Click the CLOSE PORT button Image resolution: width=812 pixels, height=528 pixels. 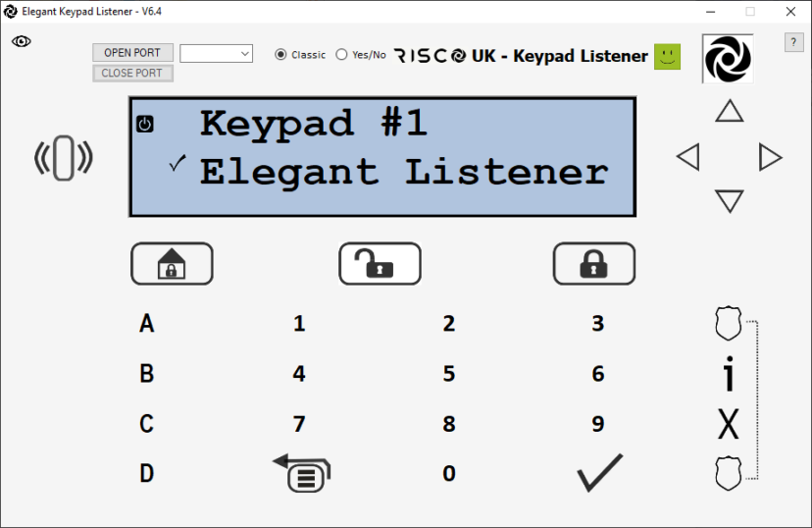(x=132, y=73)
